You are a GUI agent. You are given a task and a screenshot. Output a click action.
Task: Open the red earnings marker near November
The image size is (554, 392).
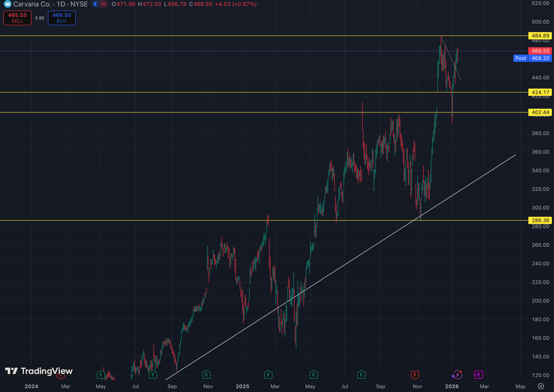point(415,375)
